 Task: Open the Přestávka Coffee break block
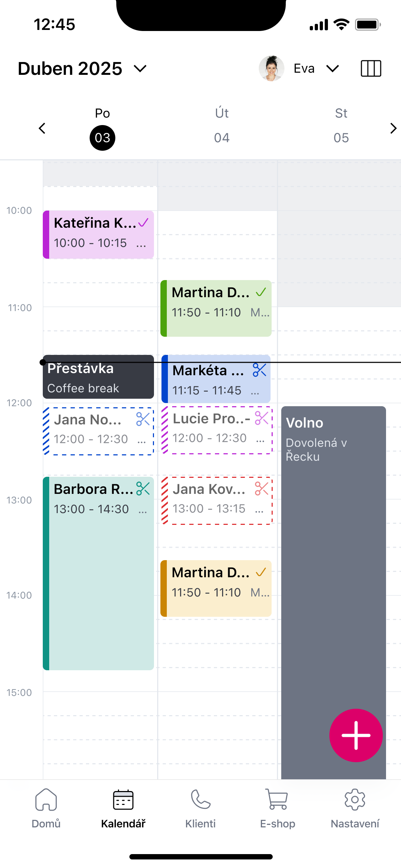coord(98,377)
